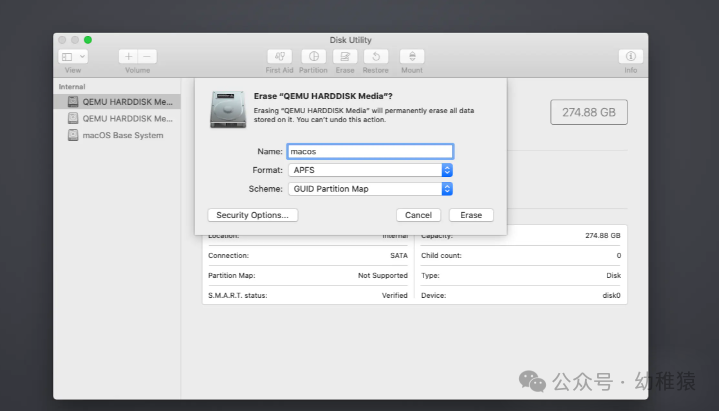Confirm with the Erase button

click(471, 215)
